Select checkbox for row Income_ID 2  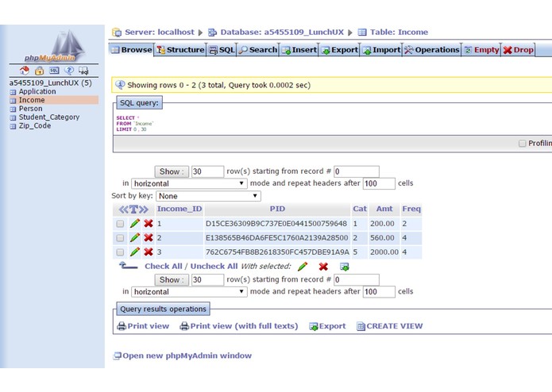tap(120, 238)
